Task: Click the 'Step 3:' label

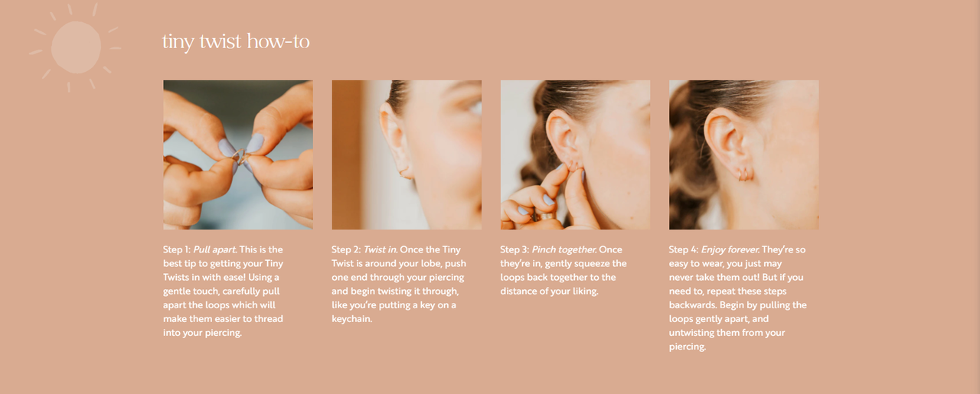Action: coord(514,249)
